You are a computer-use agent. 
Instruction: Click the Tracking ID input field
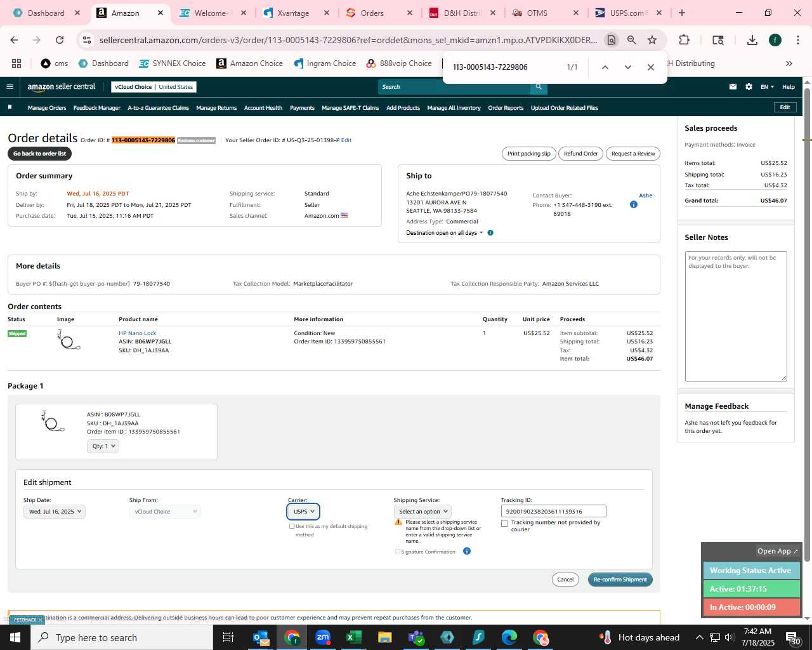(x=554, y=512)
